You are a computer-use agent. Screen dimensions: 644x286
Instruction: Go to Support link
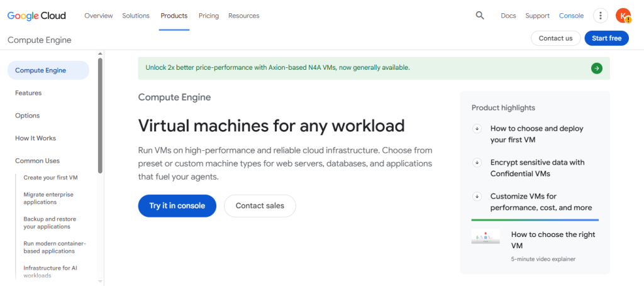click(537, 16)
